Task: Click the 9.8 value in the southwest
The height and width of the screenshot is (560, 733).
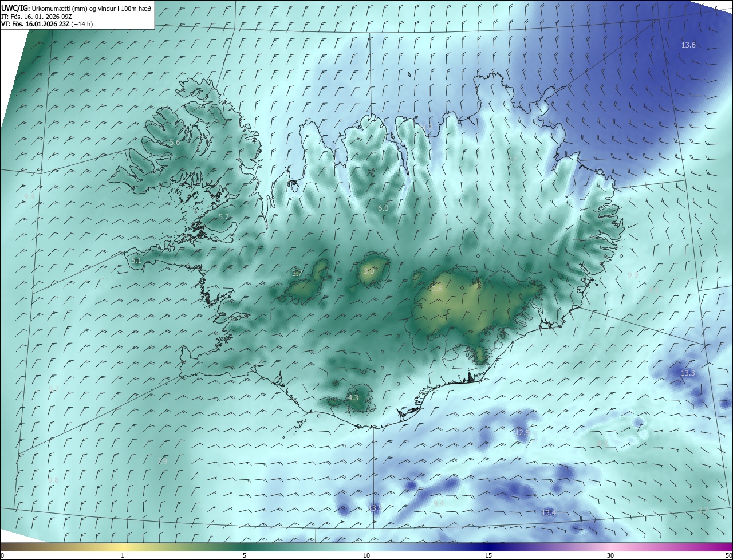Action: click(x=54, y=480)
